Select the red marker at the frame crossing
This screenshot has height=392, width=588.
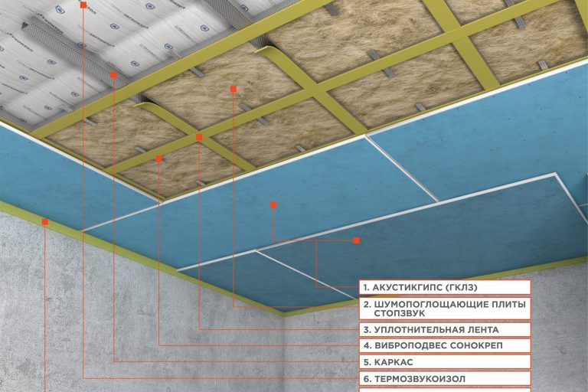click(x=199, y=137)
